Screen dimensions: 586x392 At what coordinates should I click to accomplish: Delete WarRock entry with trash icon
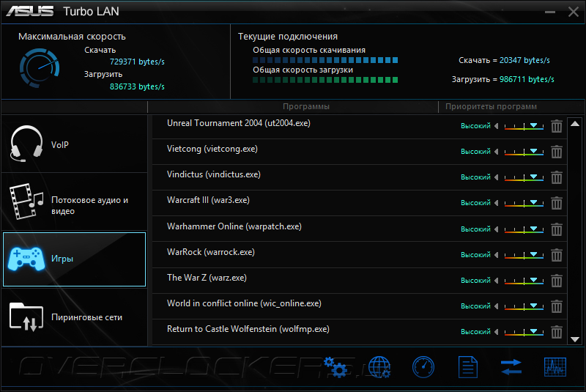[557, 255]
